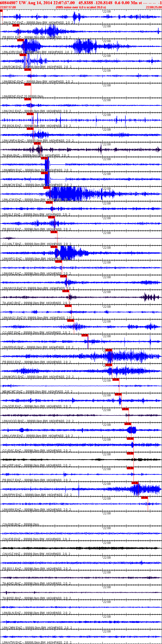Select the UW CMW EHZ station label
162x644 pixels.
click(x=37, y=627)
